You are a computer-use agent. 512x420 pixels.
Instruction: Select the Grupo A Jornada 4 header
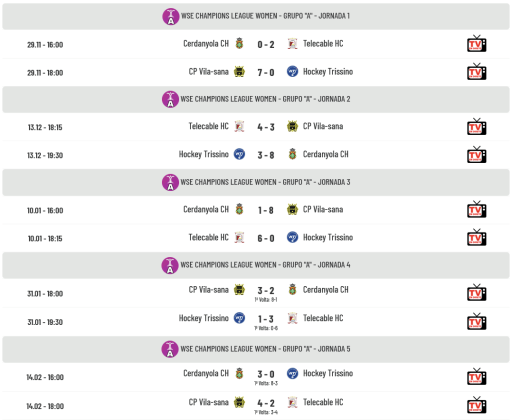click(x=265, y=265)
